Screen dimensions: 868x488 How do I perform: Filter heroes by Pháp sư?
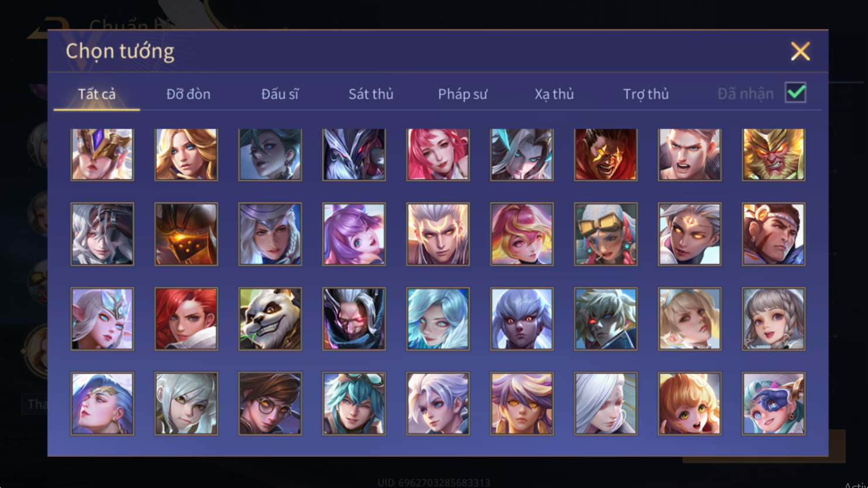(x=463, y=94)
